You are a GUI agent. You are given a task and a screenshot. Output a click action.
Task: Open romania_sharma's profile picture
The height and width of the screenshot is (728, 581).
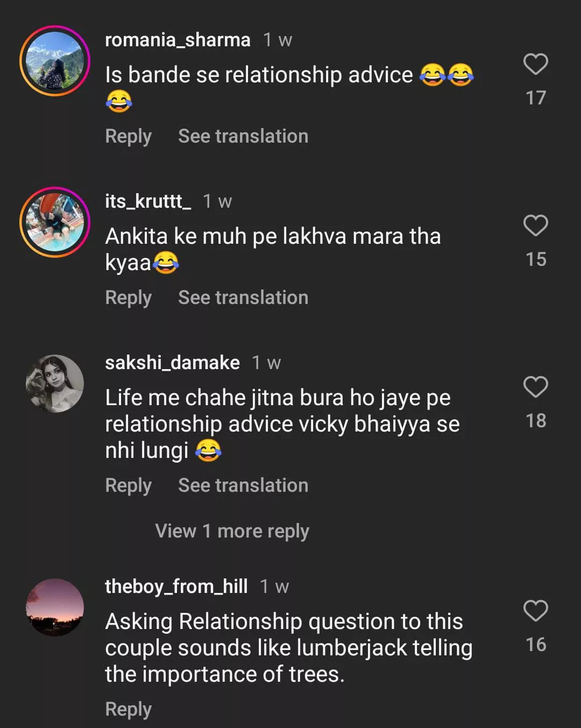coord(55,61)
